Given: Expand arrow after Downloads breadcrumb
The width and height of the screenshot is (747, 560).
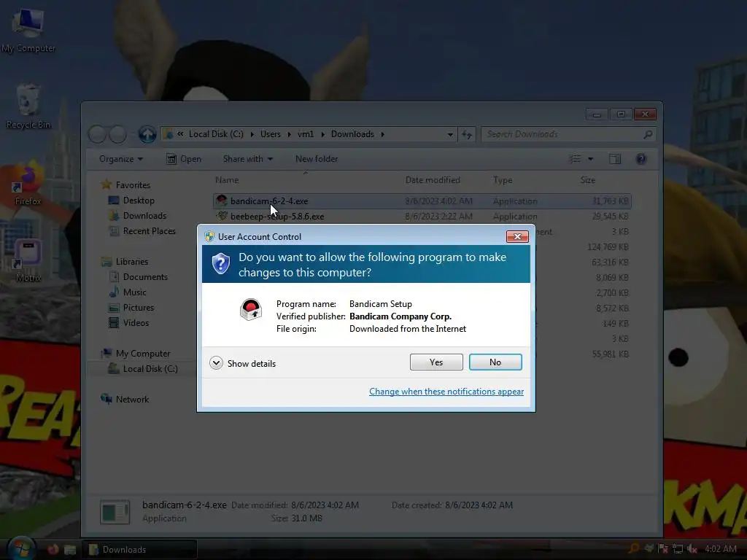Looking at the screenshot, I should (382, 134).
